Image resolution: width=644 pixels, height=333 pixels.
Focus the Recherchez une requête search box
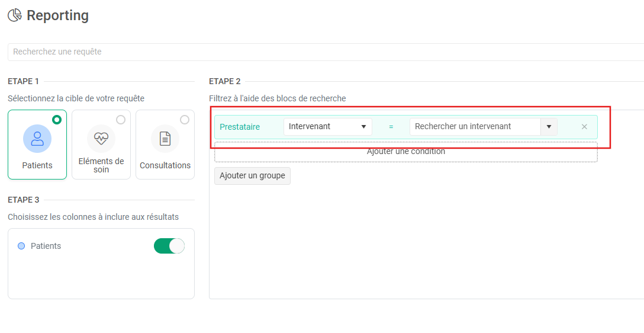(326, 52)
